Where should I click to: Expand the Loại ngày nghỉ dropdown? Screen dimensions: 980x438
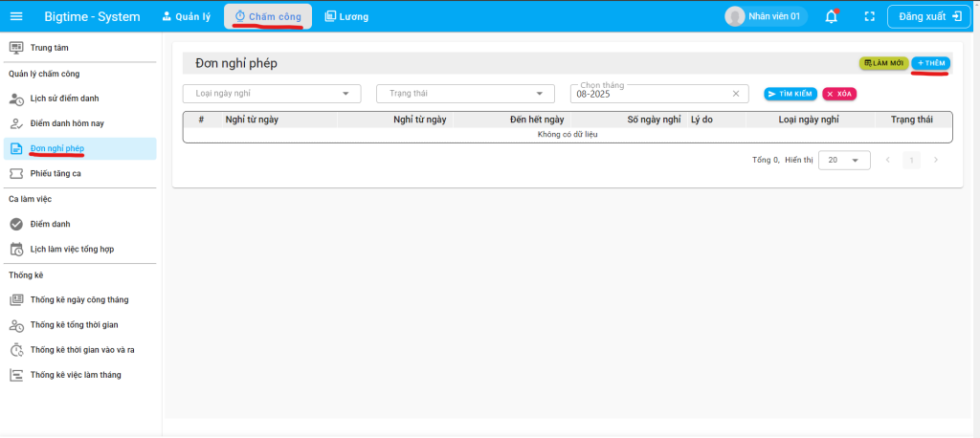345,94
